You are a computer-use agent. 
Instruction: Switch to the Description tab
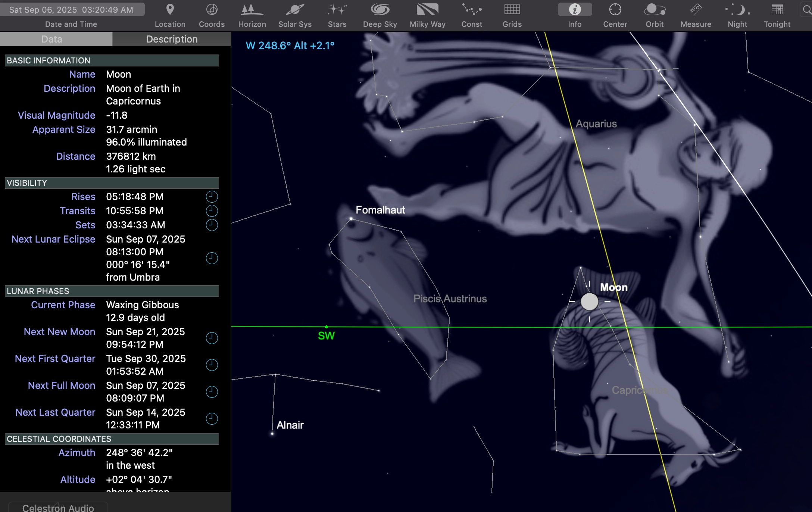coord(172,39)
